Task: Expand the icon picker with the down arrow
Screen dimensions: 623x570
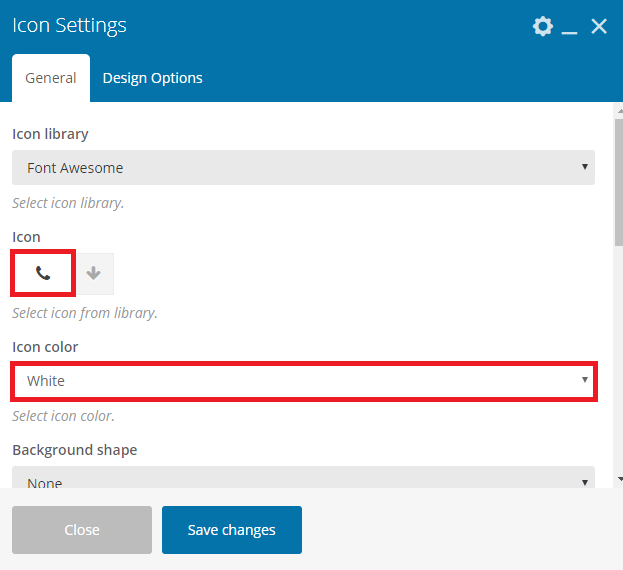Action: pyautogui.click(x=94, y=273)
